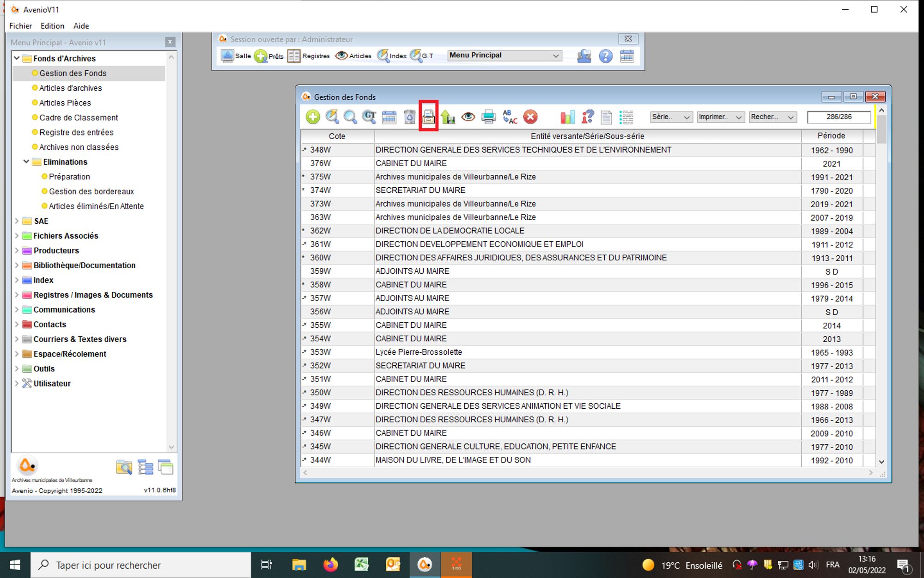Click the bar chart statistics icon

pos(567,117)
